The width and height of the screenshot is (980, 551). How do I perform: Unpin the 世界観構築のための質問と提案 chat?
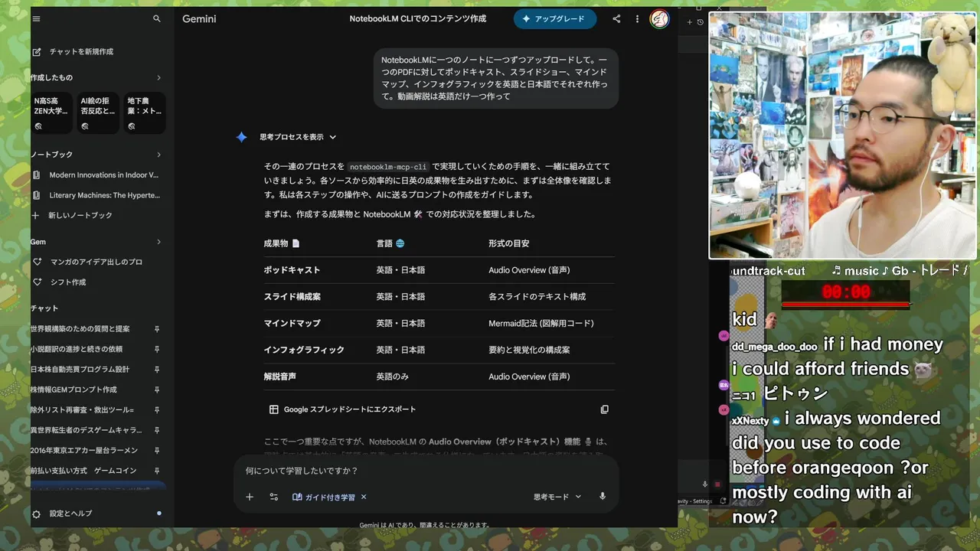tap(157, 328)
